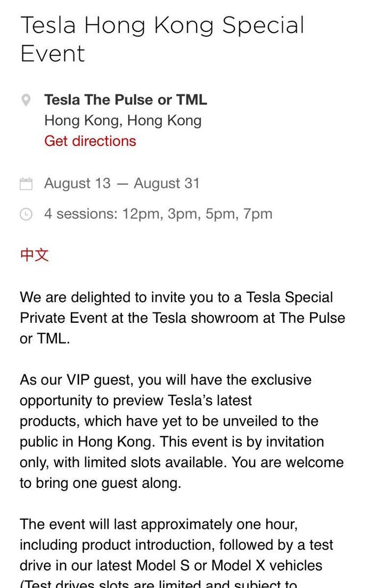Click the paragraph starting We are delighted
This screenshot has width=368, height=588.
coord(182,318)
